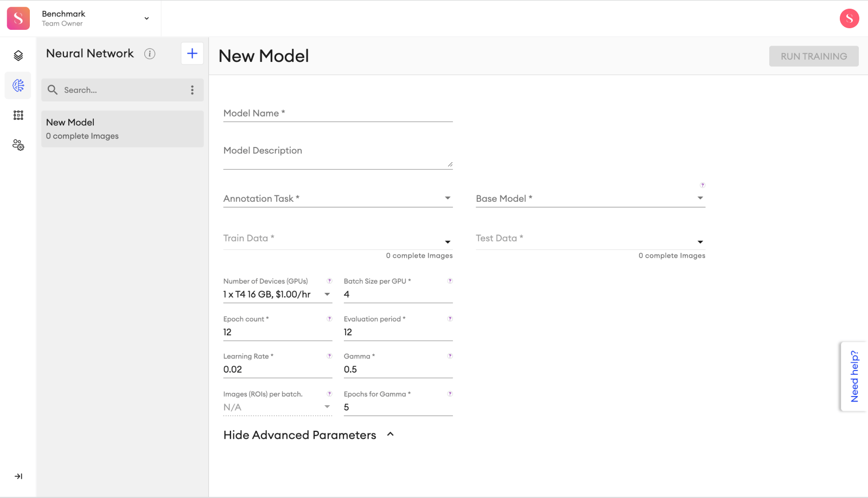Click the Benchmark workspace S logo

pyautogui.click(x=18, y=18)
